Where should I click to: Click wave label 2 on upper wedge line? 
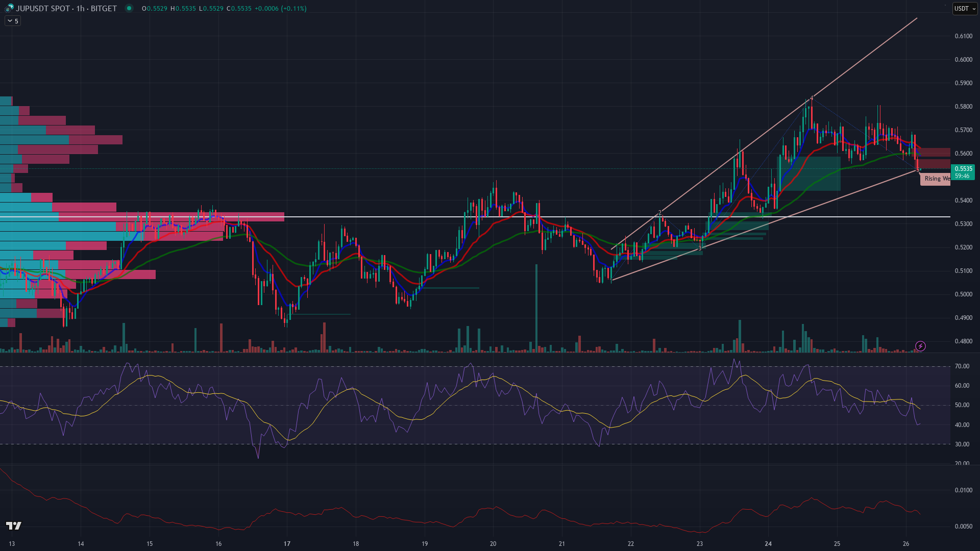pos(660,212)
